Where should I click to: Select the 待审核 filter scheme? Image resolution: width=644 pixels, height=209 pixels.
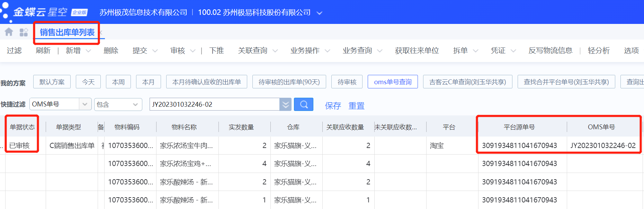[347, 82]
